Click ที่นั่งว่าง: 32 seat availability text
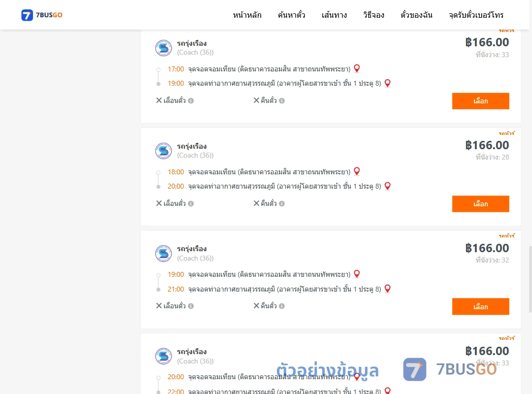 pos(492,260)
